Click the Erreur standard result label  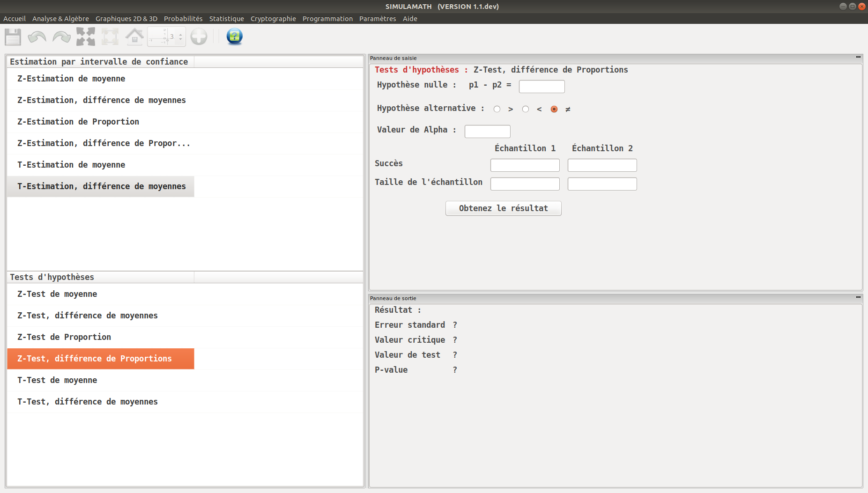tap(410, 325)
